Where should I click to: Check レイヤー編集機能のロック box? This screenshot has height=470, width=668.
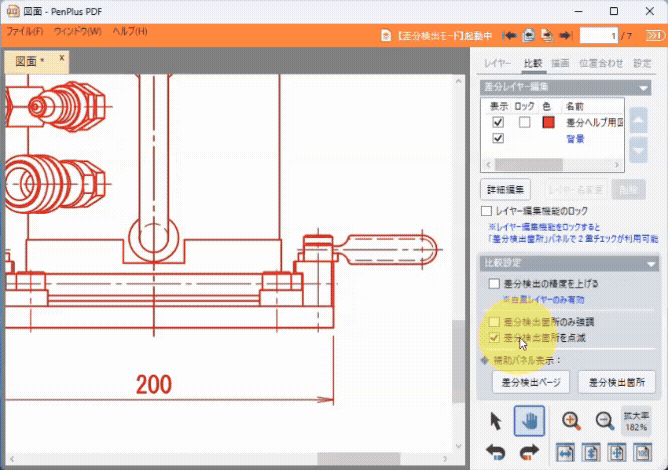click(x=487, y=212)
